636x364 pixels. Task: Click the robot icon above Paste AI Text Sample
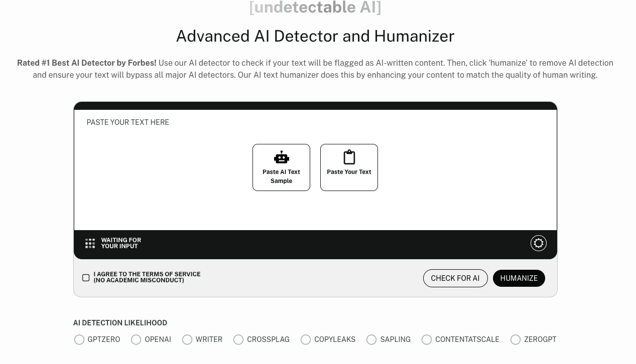pyautogui.click(x=281, y=157)
